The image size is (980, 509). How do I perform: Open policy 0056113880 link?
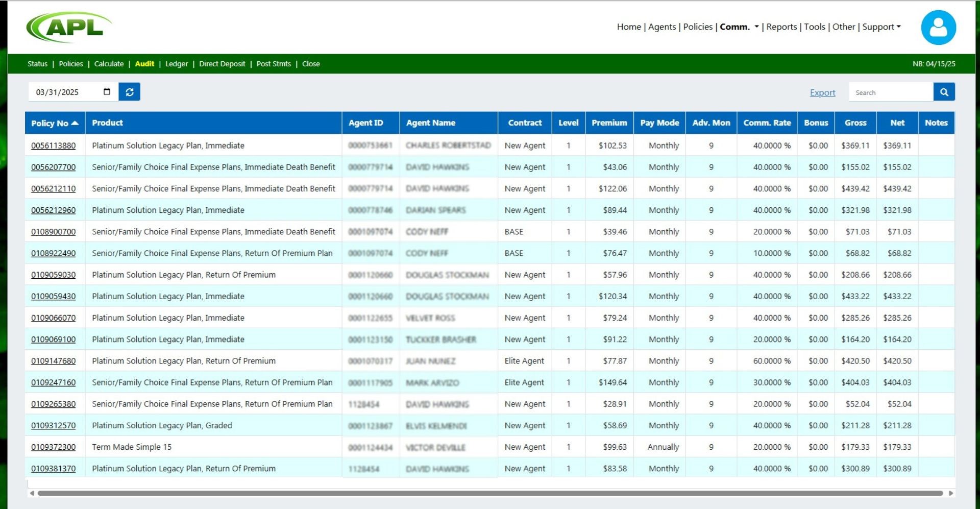(x=53, y=146)
